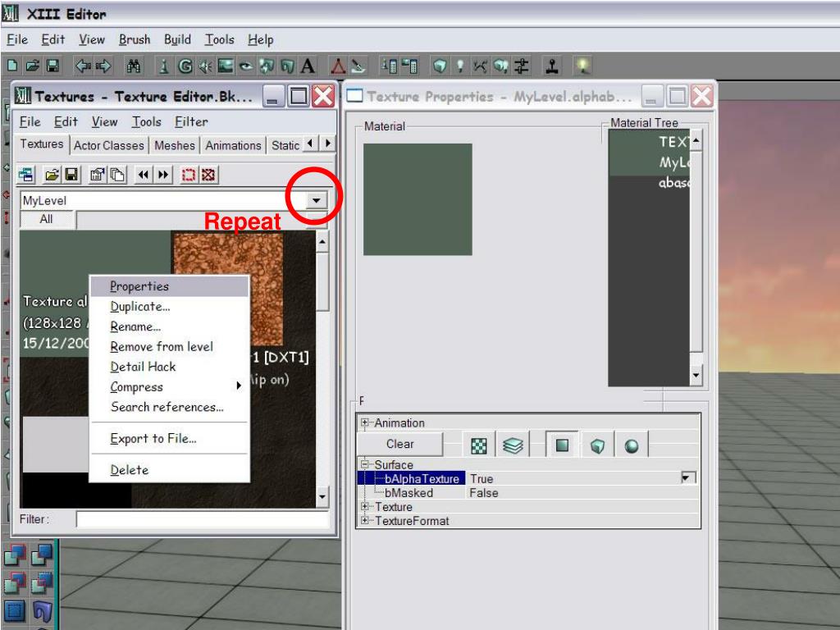Click the Clear button in Texture Properties
Image resolution: width=840 pixels, height=630 pixels.
(400, 444)
